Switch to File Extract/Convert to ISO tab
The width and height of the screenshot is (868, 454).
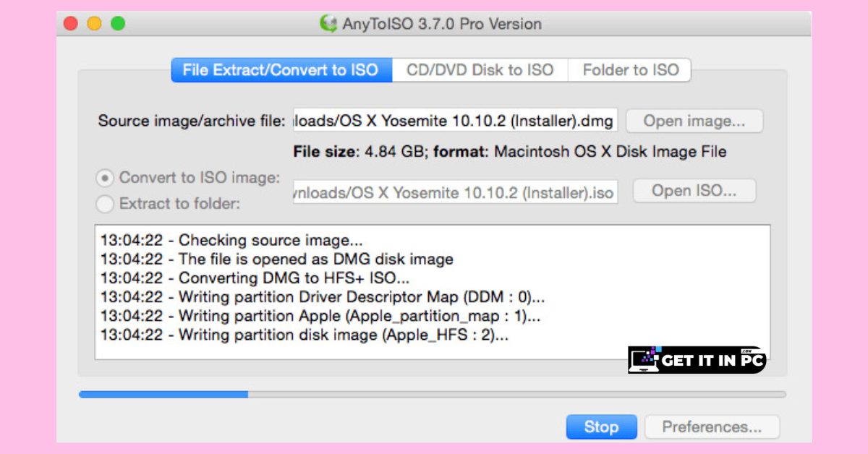click(x=281, y=70)
